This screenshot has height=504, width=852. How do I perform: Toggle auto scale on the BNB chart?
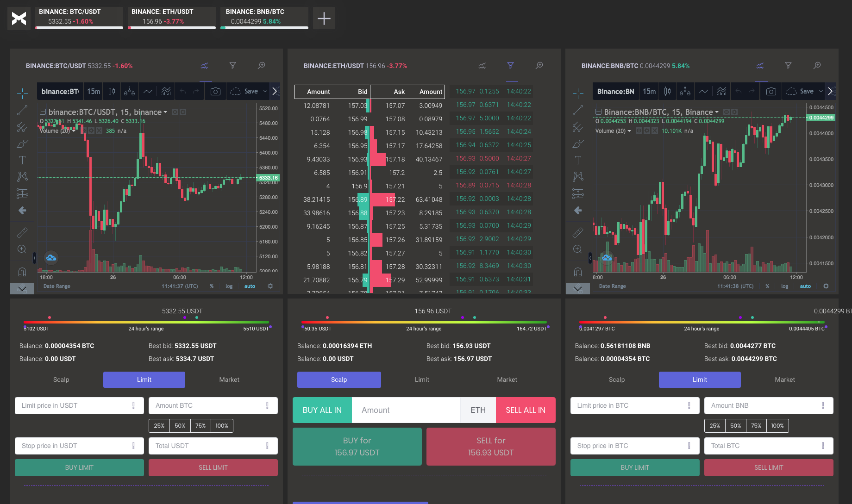(x=805, y=286)
